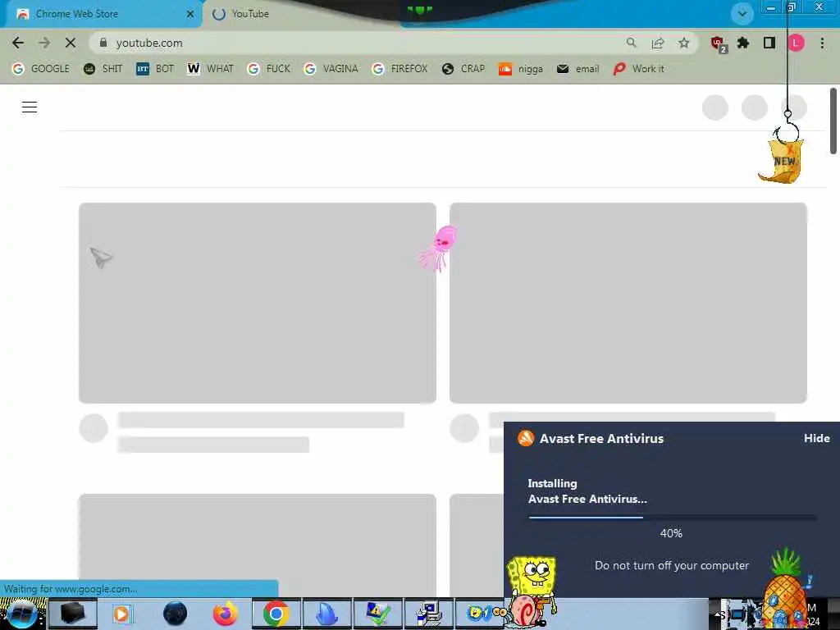Open the SoundCloud bookmark icon
Screen dimensions: 840x630
click(x=505, y=69)
